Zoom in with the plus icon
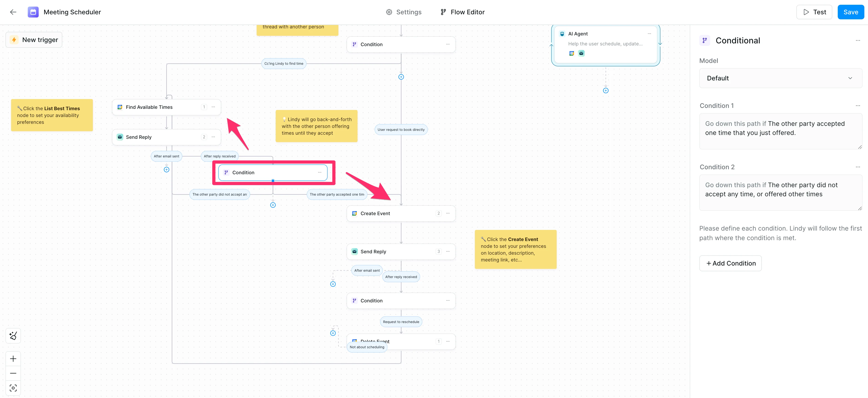Screen dimensions: 868x398 (x=13, y=359)
